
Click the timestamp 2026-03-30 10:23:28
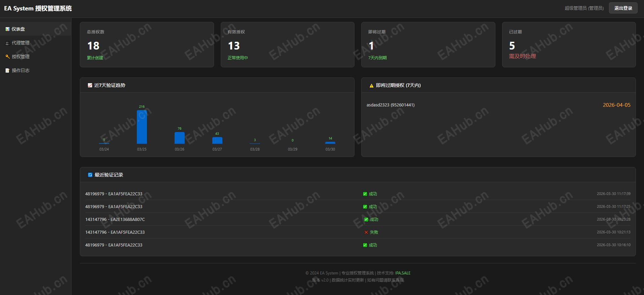(x=614, y=220)
